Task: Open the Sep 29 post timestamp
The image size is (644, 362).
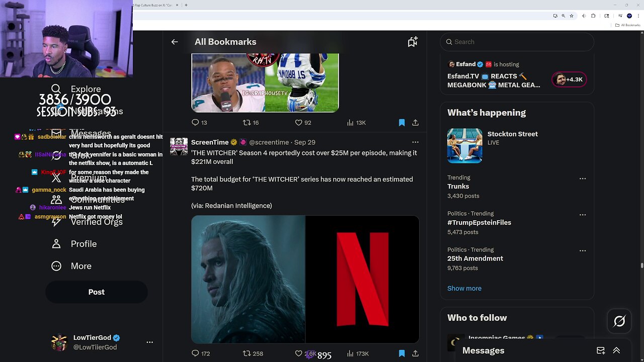Action: 305,142
